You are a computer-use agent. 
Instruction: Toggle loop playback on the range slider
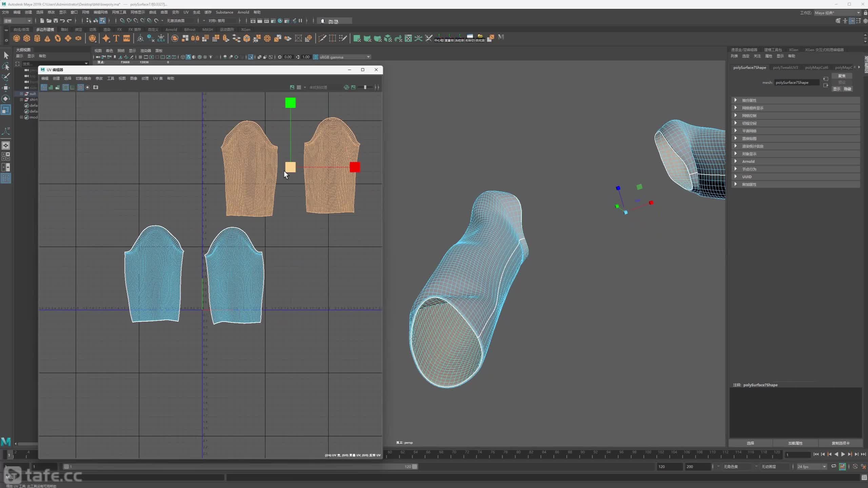click(x=834, y=467)
